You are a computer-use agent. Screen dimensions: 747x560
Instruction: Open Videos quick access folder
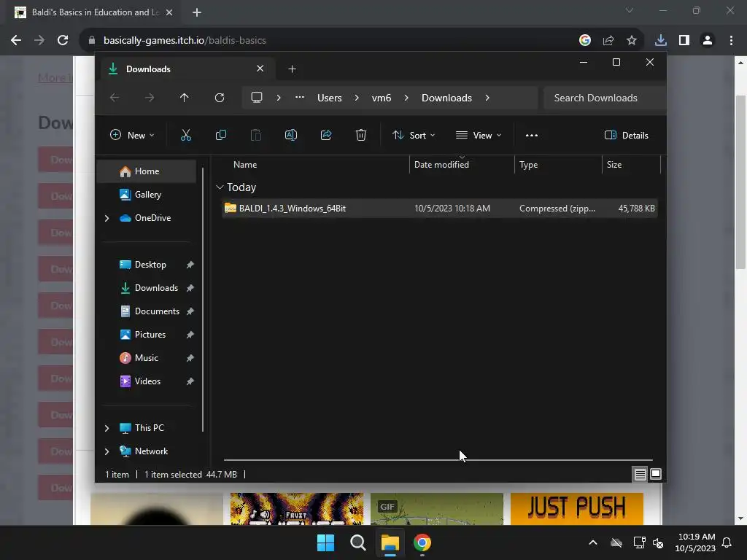point(146,381)
